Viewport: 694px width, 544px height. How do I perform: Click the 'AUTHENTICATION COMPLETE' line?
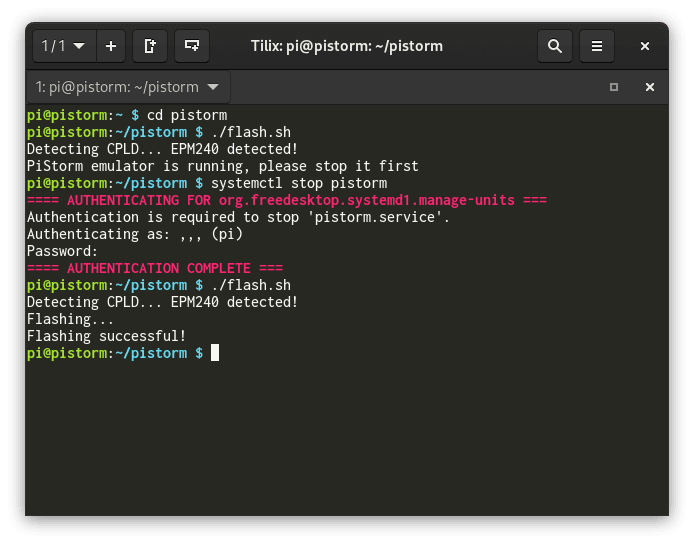point(155,268)
